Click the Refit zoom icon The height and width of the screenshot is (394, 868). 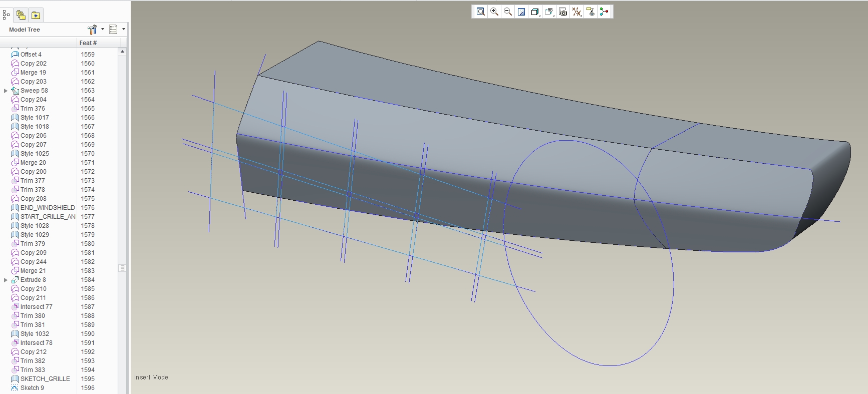point(480,12)
